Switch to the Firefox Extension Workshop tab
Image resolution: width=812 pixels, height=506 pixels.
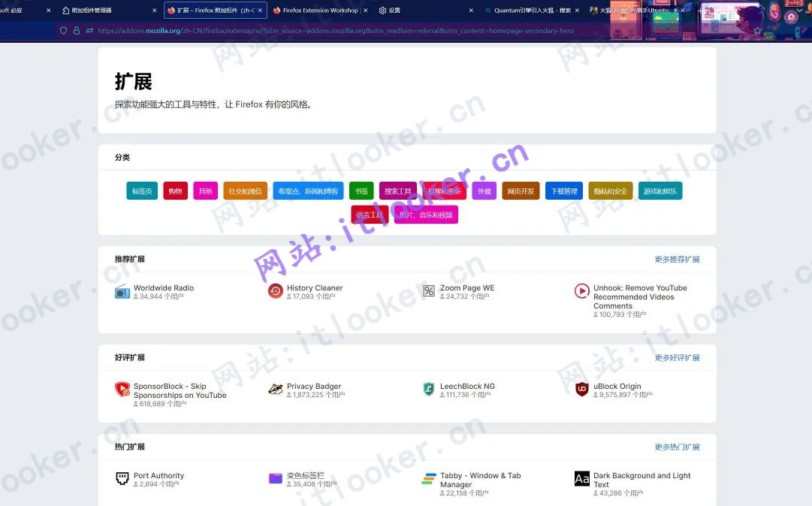click(320, 11)
